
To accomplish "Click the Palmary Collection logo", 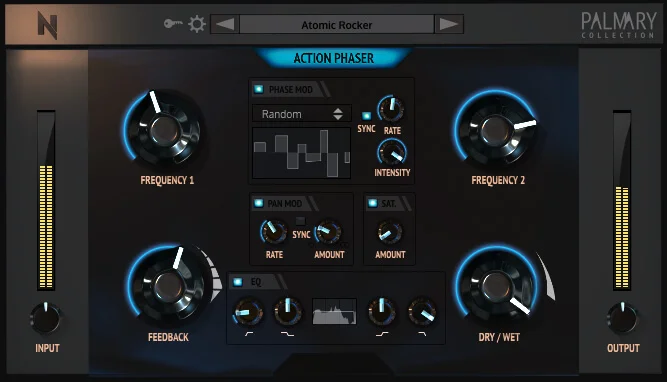I will (x=619, y=25).
